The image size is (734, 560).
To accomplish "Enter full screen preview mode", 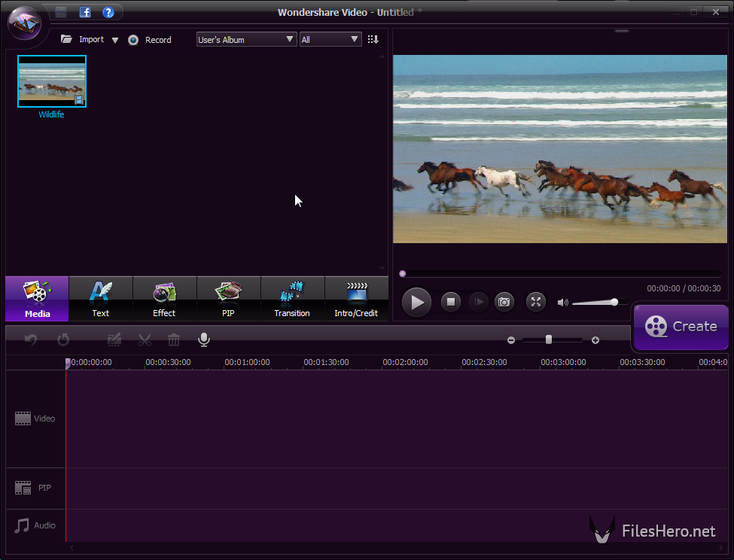I will coord(535,302).
